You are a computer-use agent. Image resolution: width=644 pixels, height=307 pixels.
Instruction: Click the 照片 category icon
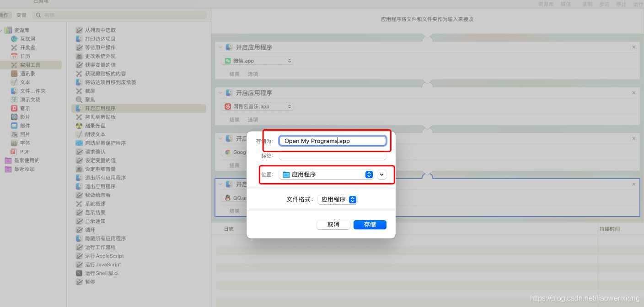coord(14,134)
